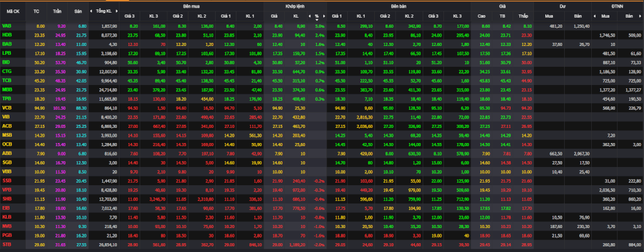Click the left arrow before ĐTNN Mua header
Image resolution: width=644 pixels, height=252 pixels.
pyautogui.click(x=594, y=16)
